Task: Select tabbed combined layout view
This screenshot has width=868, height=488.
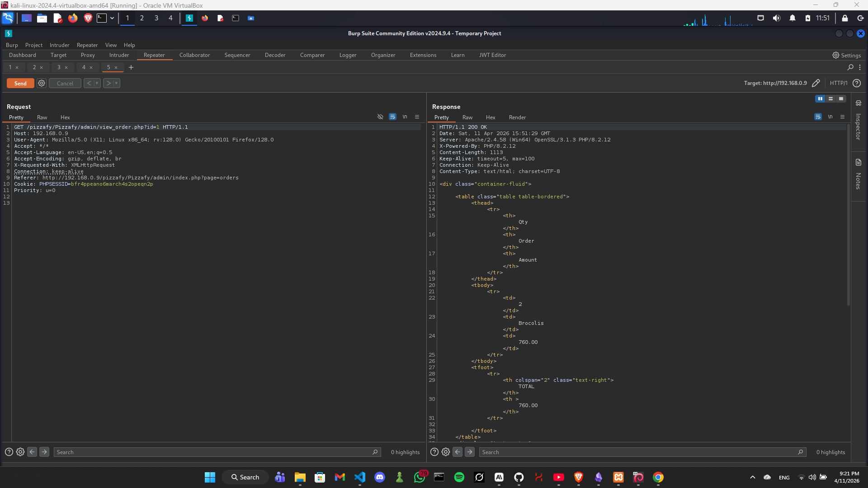Action: pyautogui.click(x=841, y=99)
